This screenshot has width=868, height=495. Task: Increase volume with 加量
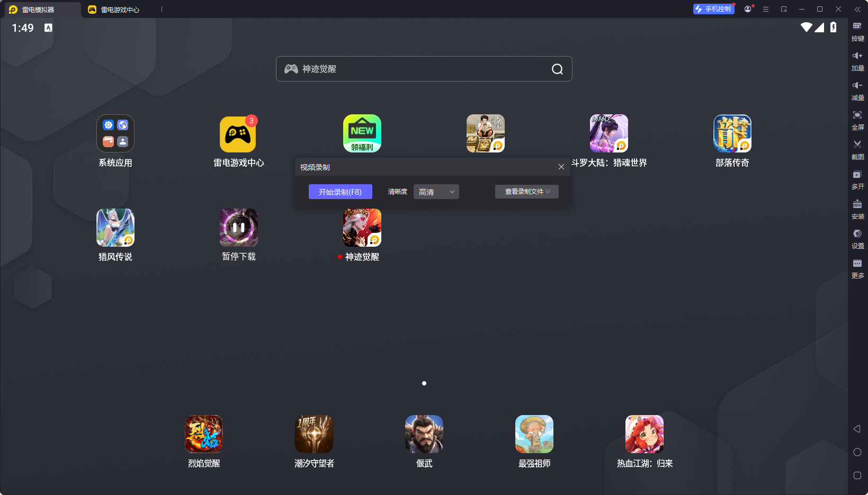(857, 61)
